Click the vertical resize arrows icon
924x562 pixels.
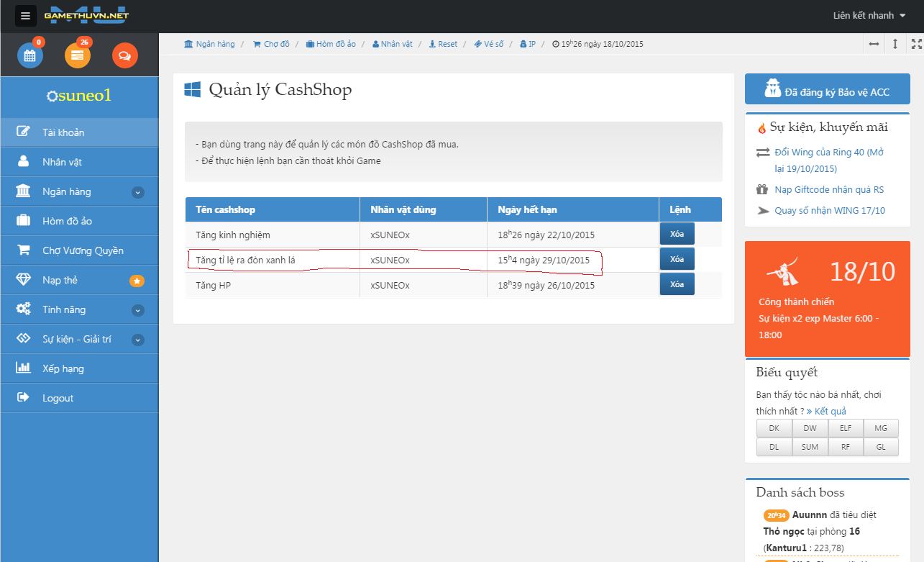click(x=895, y=44)
